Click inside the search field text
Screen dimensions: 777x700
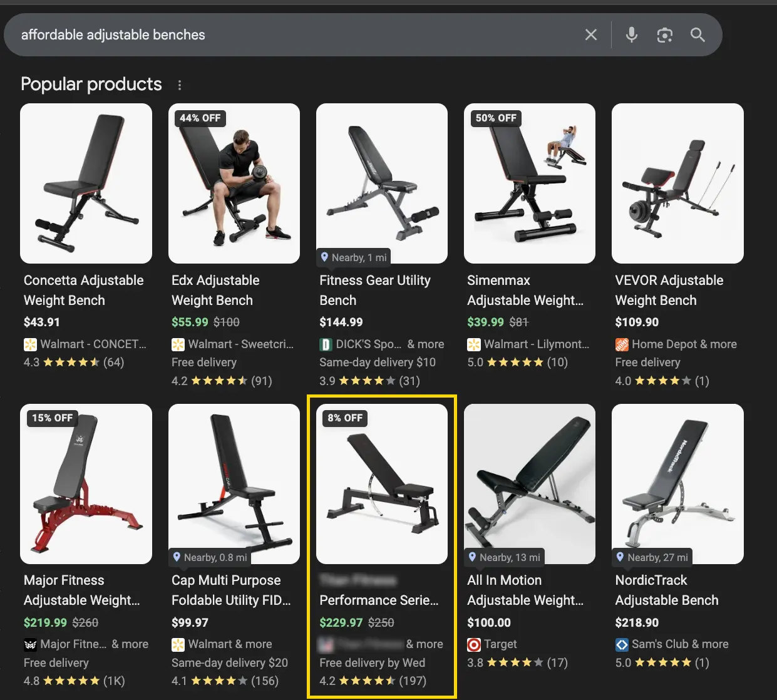point(113,35)
